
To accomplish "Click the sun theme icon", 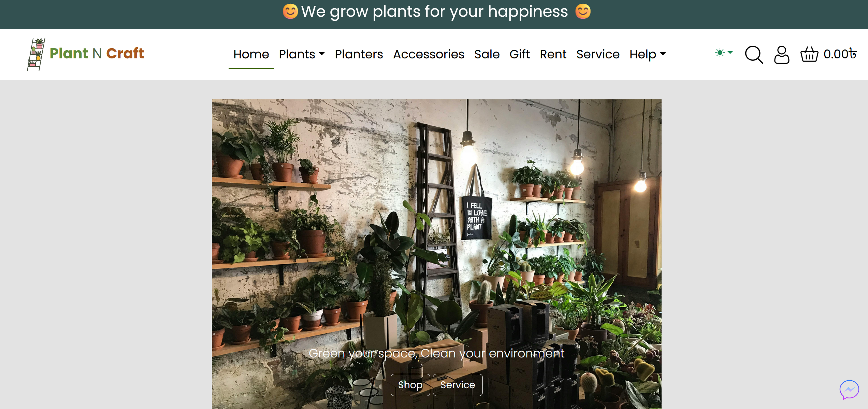I will [720, 53].
